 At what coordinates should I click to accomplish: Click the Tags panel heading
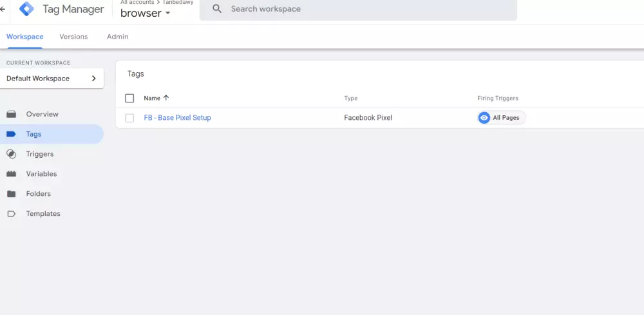pyautogui.click(x=136, y=74)
